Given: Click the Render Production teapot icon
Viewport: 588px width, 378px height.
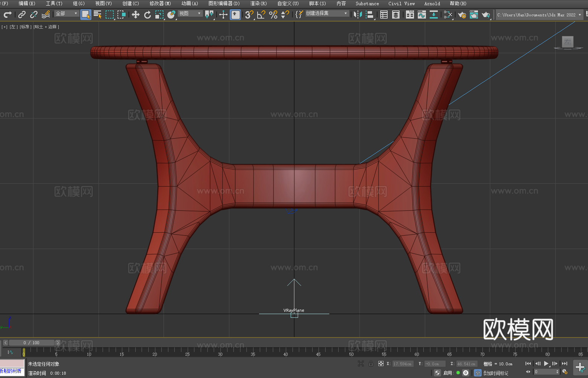Looking at the screenshot, I should coord(486,14).
